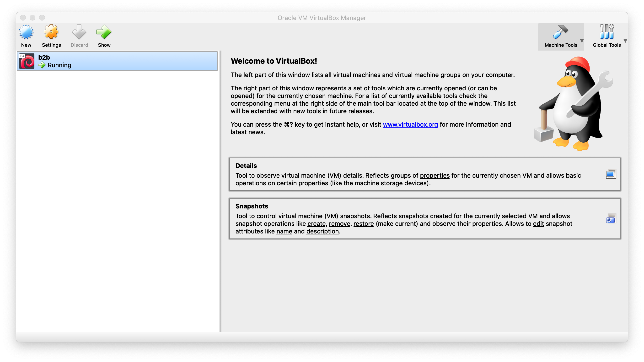Click the Running status indicator arrow
This screenshot has width=644, height=362.
(x=42, y=65)
